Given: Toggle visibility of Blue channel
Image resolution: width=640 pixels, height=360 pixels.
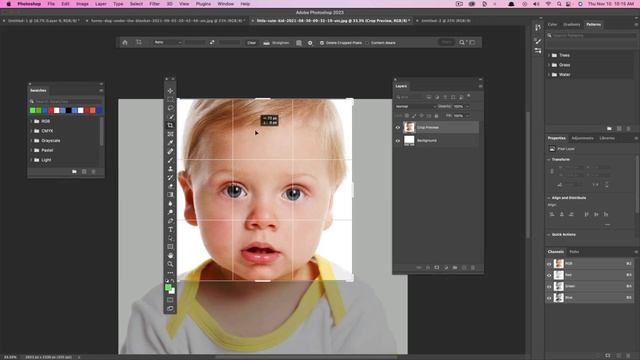Looking at the screenshot, I should pyautogui.click(x=549, y=298).
